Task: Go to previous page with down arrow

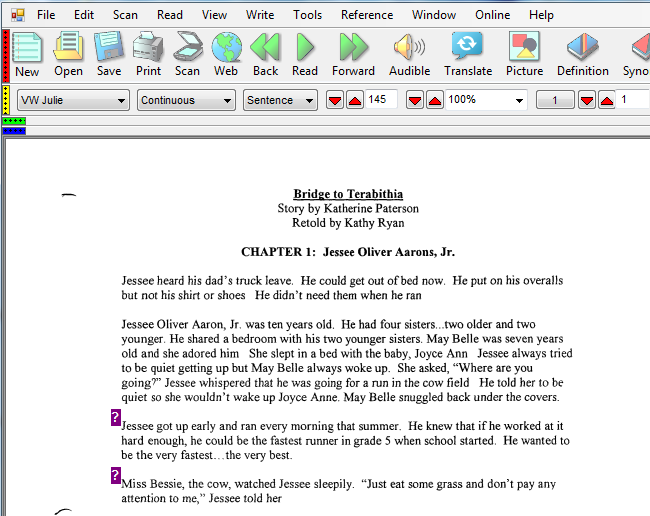Action: tap(587, 100)
